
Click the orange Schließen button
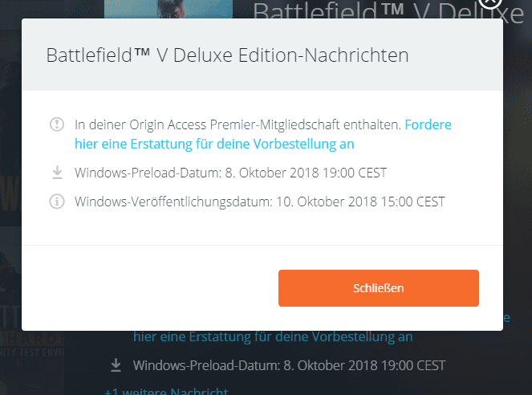pos(378,288)
